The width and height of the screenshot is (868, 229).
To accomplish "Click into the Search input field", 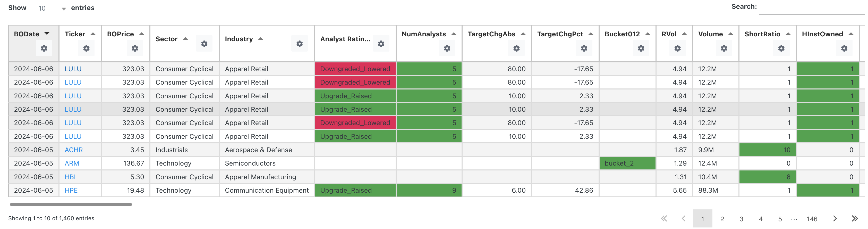I will click(811, 7).
